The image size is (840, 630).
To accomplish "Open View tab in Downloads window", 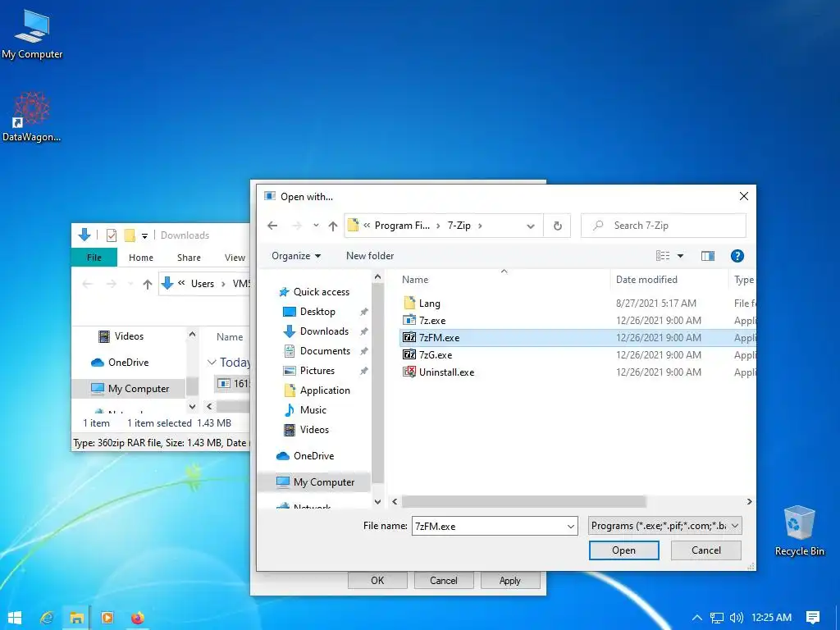I will (x=235, y=258).
